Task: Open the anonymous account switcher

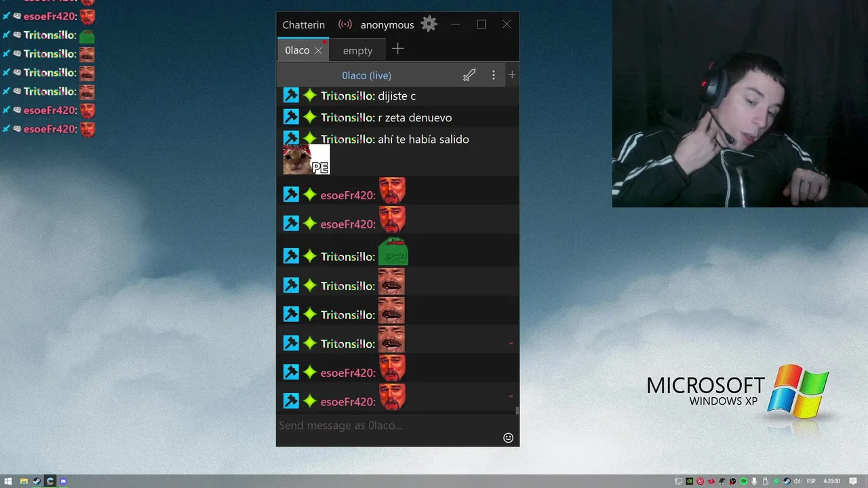Action: 387,25
